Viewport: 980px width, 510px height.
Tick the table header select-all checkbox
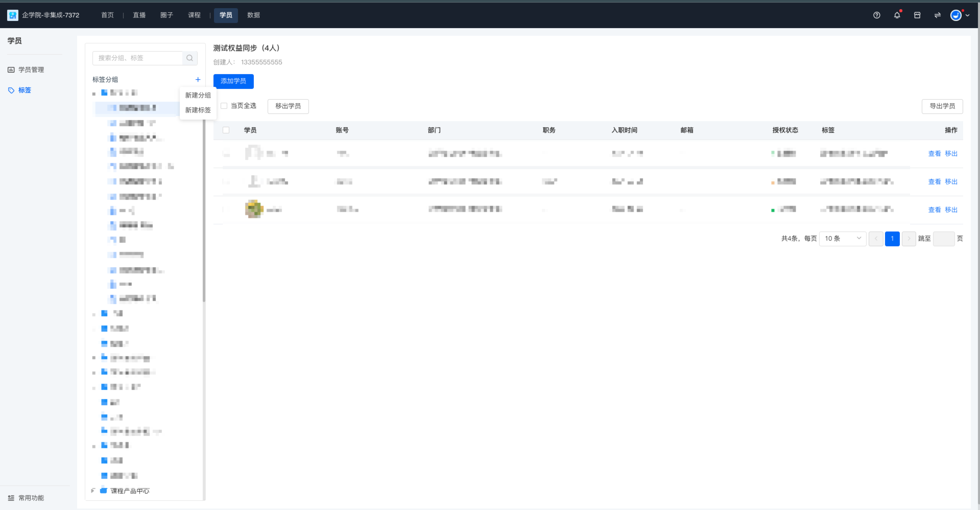coord(226,130)
